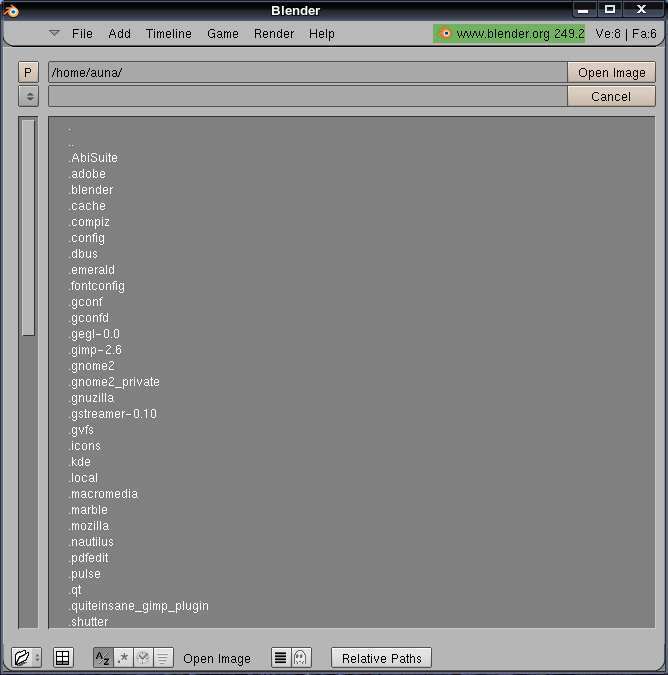
Task: Select the .blender folder
Action: (x=91, y=189)
